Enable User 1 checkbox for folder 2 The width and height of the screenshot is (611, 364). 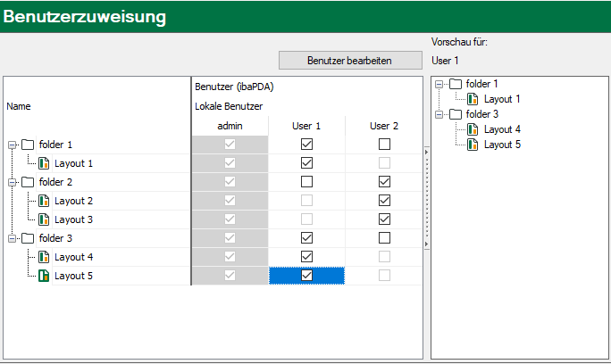coord(306,182)
